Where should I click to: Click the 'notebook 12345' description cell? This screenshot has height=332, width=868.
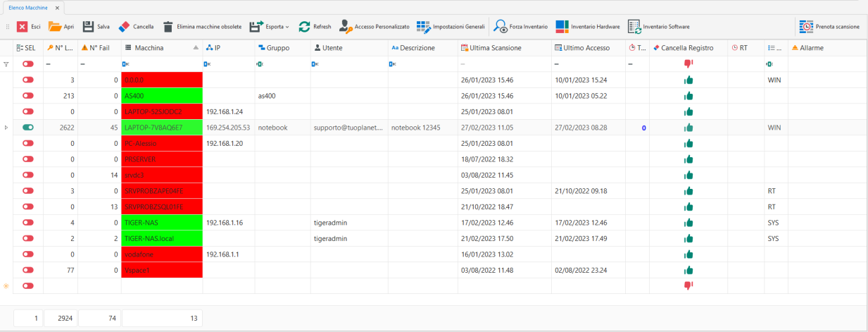coord(422,128)
